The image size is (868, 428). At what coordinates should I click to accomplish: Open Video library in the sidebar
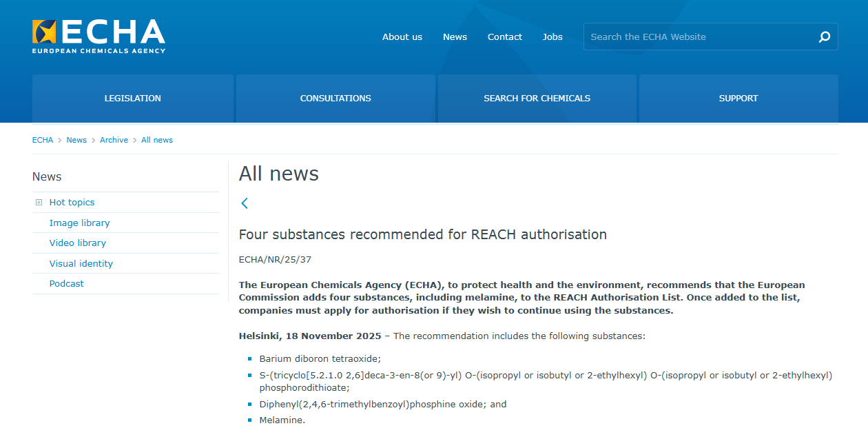77,243
